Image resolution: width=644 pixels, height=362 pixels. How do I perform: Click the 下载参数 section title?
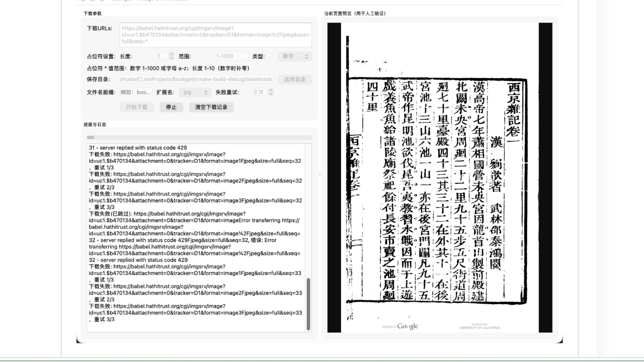coord(92,13)
